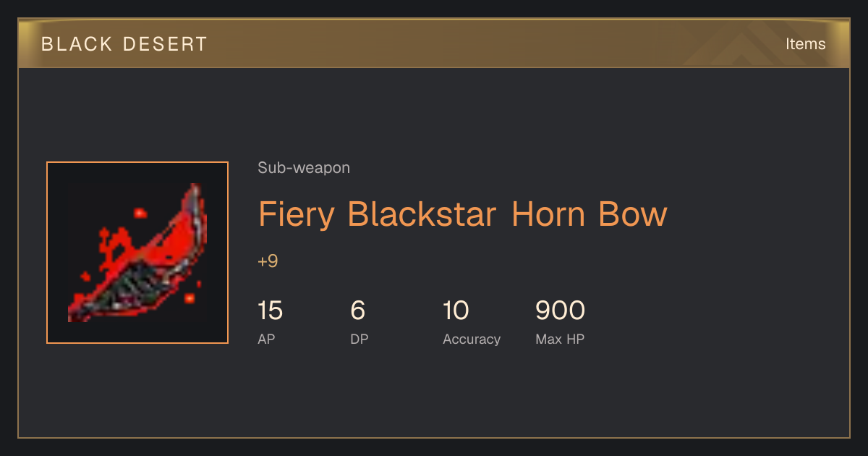Viewport: 868px width, 456px height.
Task: Open the Items link in header
Action: click(x=805, y=44)
